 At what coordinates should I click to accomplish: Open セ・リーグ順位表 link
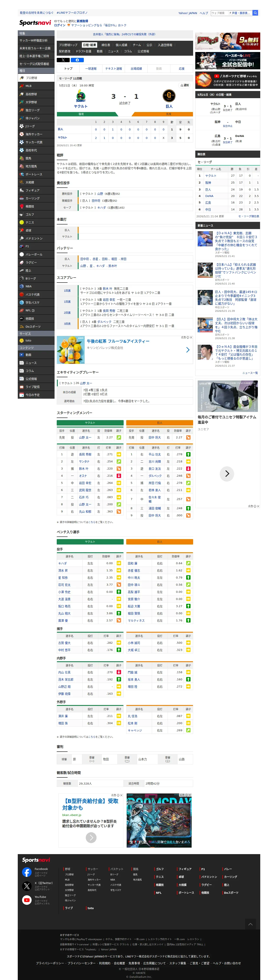click(249, 216)
